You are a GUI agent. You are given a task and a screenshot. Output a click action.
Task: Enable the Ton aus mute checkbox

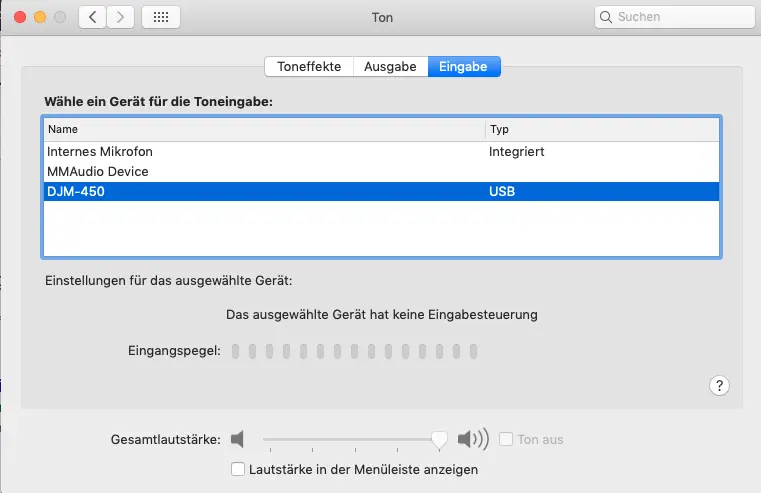(507, 439)
